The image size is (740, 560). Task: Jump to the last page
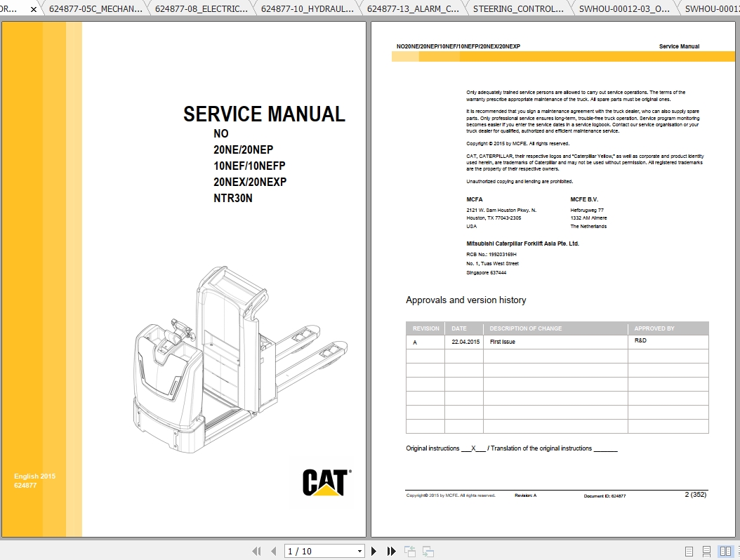(391, 551)
